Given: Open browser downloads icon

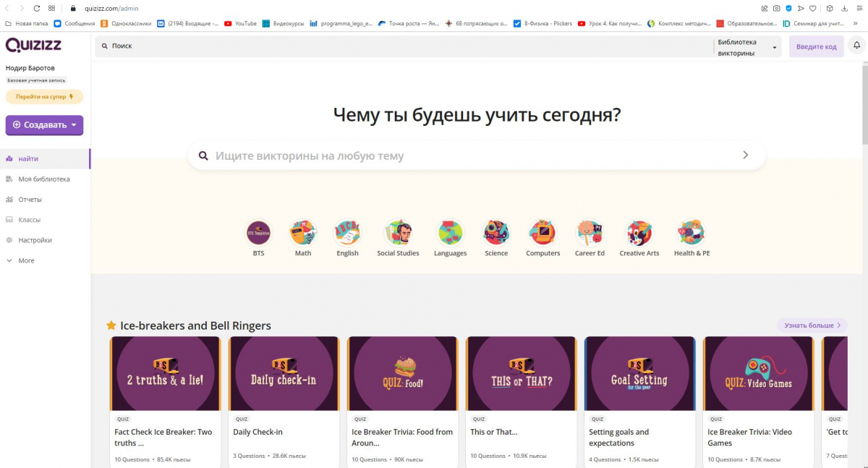Looking at the screenshot, I should (844, 8).
